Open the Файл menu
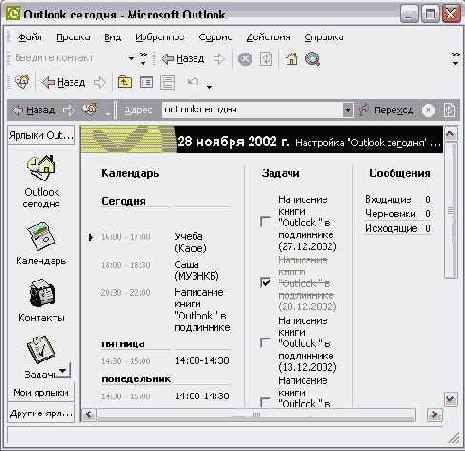This screenshot has height=451, width=465. click(x=29, y=37)
